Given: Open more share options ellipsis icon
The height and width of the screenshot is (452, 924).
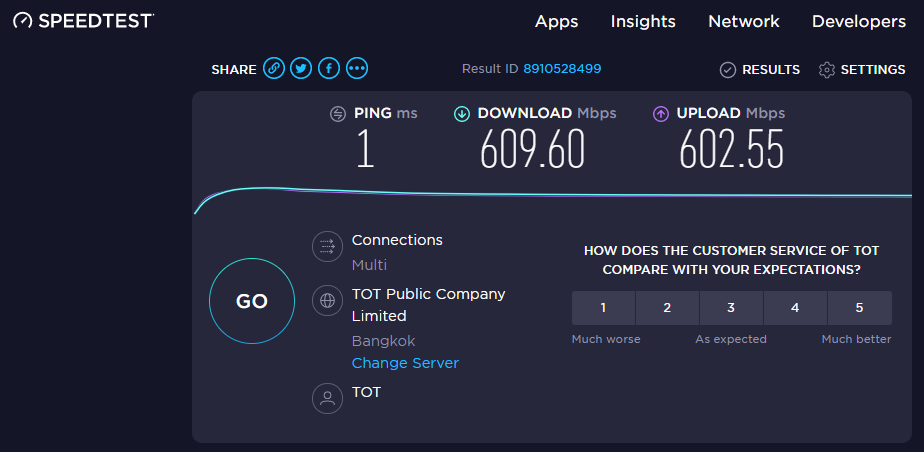Looking at the screenshot, I should (357, 69).
